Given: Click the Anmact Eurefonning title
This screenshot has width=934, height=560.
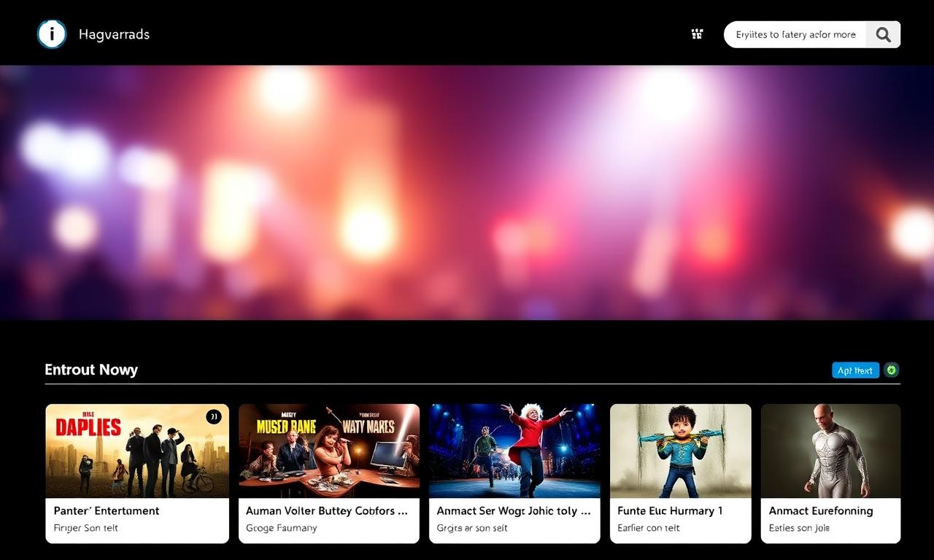Looking at the screenshot, I should 821,511.
